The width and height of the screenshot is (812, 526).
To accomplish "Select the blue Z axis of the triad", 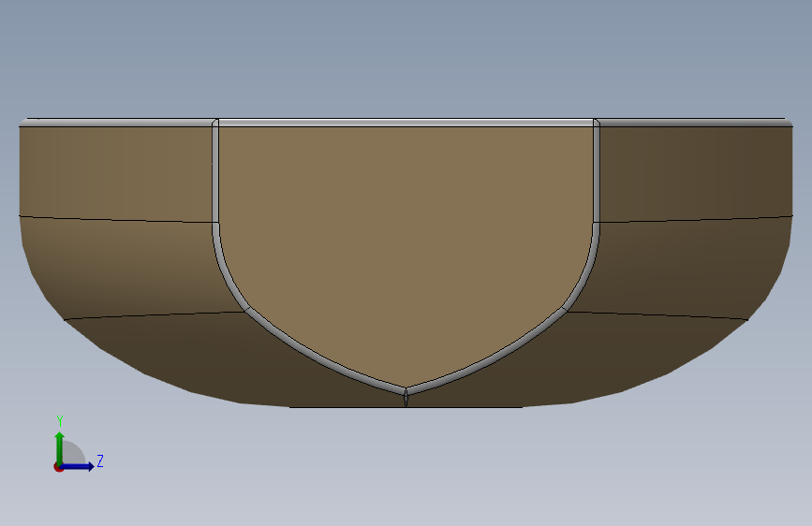I will tap(78, 466).
